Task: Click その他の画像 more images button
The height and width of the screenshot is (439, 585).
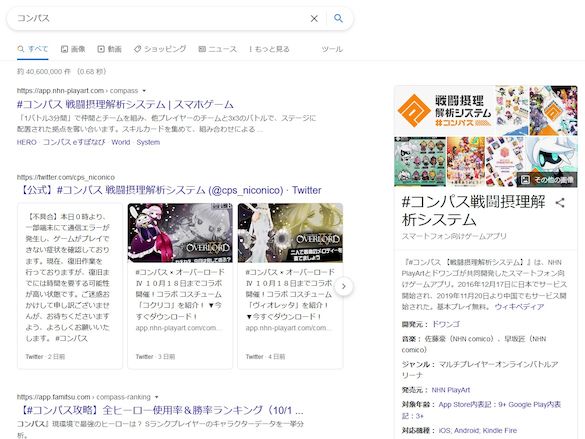Action: [547, 179]
